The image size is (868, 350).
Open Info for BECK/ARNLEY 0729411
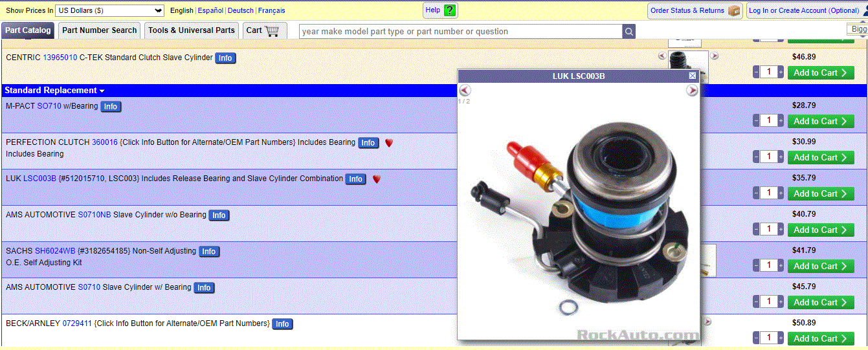click(x=282, y=324)
